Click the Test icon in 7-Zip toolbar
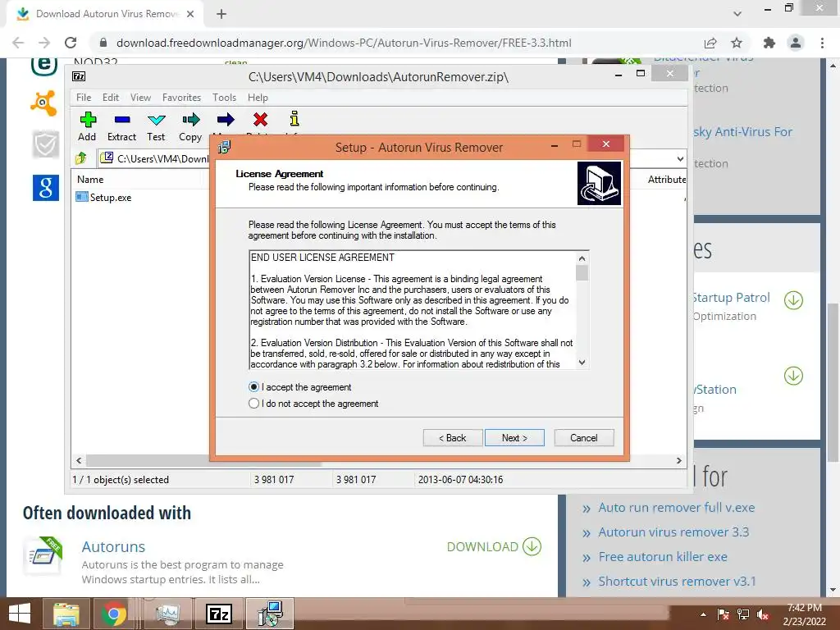 157,119
